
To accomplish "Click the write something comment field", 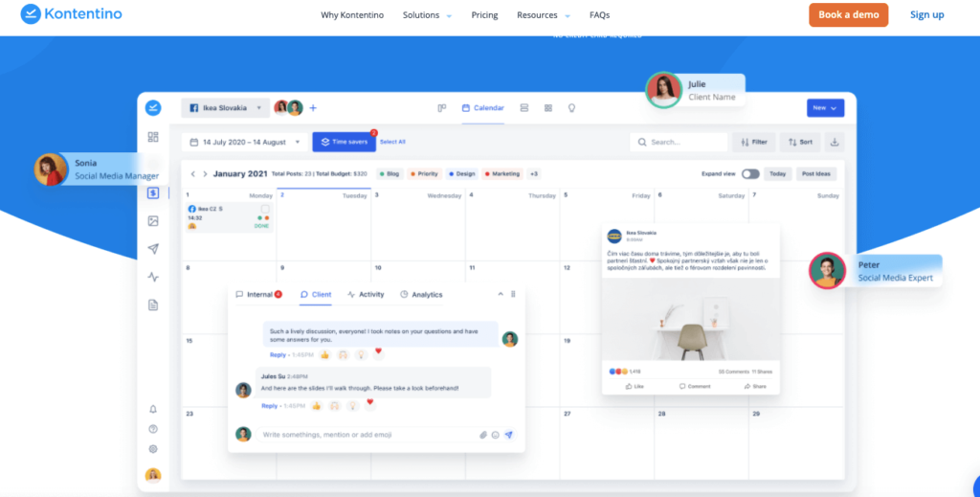I will click(368, 435).
